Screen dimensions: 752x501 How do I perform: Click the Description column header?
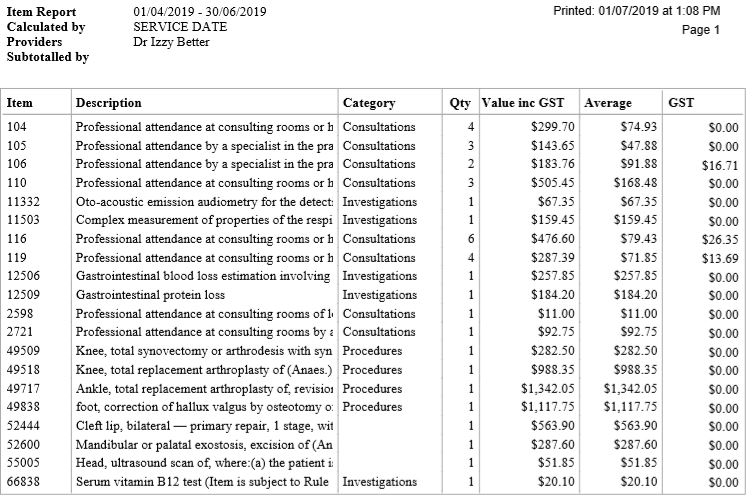(x=108, y=103)
